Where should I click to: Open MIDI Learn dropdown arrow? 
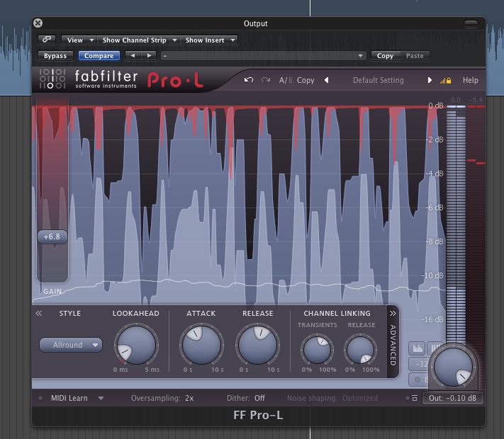[x=101, y=398]
